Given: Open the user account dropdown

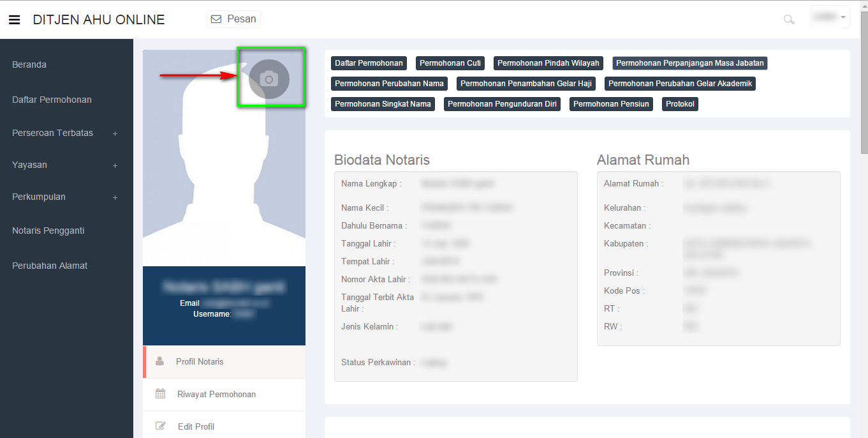Looking at the screenshot, I should (830, 17).
